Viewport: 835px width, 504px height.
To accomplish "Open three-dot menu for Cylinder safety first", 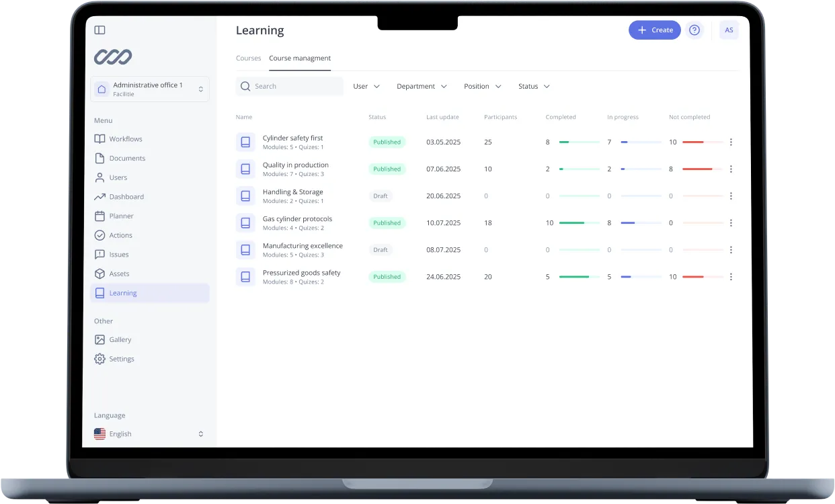I will [x=731, y=142].
